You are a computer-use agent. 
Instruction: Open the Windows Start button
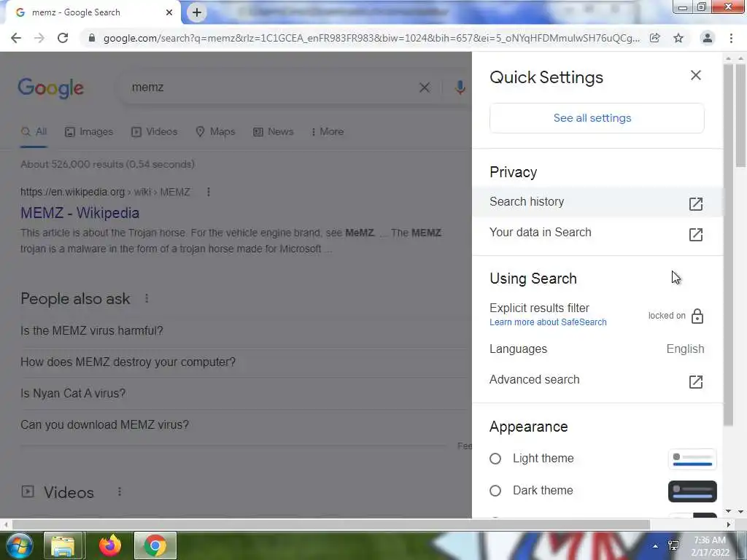18,545
